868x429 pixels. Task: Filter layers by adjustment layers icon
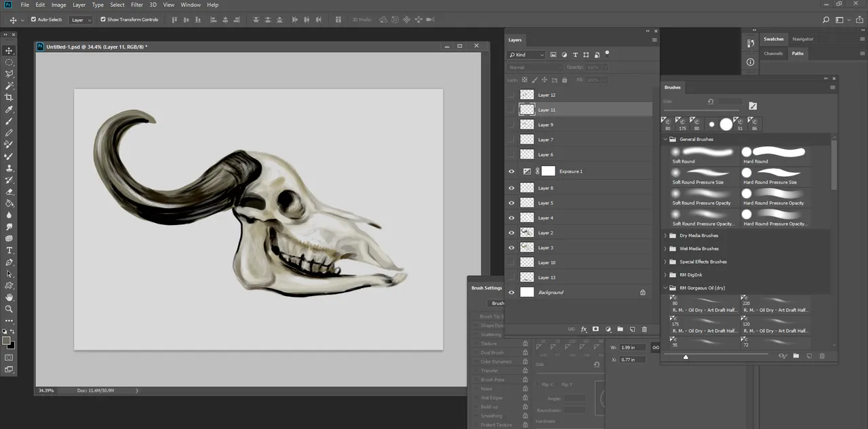click(564, 55)
